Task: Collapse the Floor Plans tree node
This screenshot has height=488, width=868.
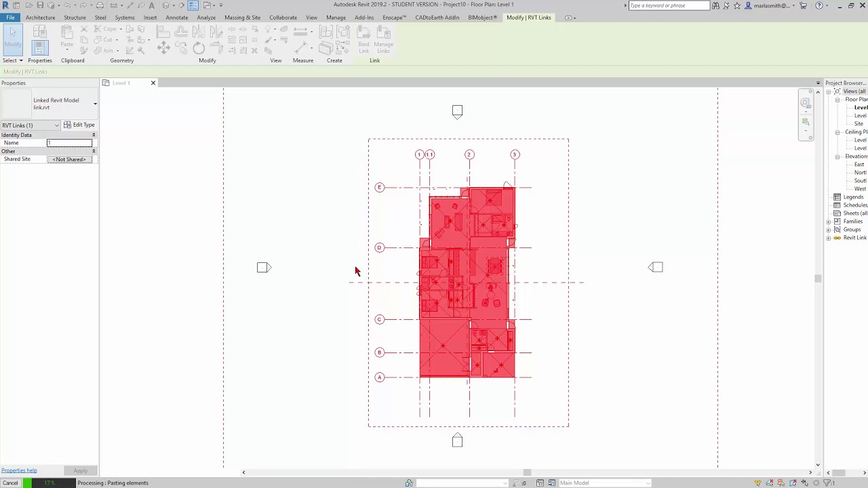Action: 837,100
